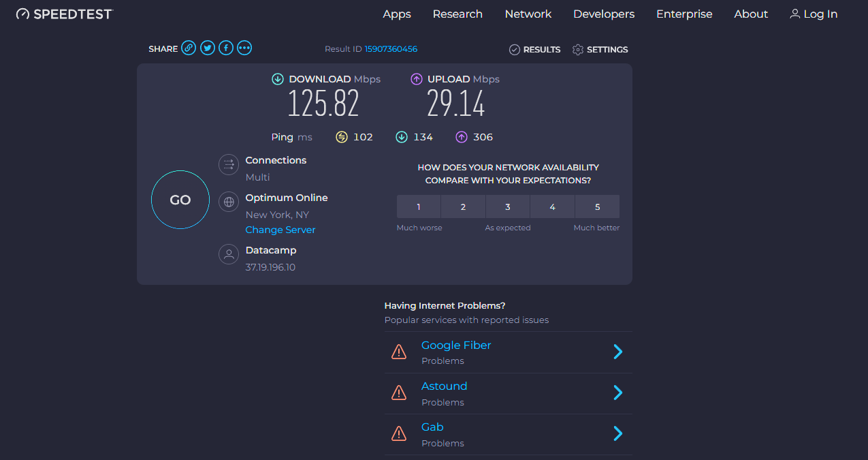Viewport: 868px width, 460px height.
Task: Share result on Twitter icon
Action: 208,48
